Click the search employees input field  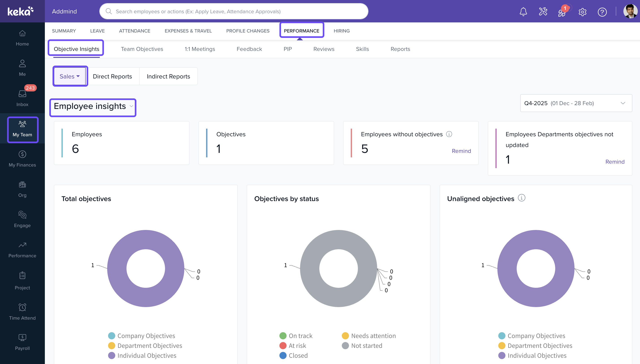234,11
